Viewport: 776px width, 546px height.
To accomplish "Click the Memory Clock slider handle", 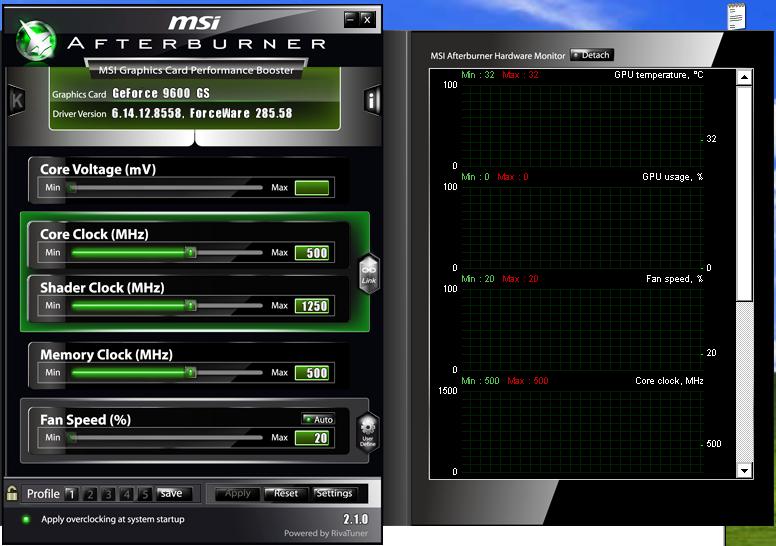I will coord(191,372).
